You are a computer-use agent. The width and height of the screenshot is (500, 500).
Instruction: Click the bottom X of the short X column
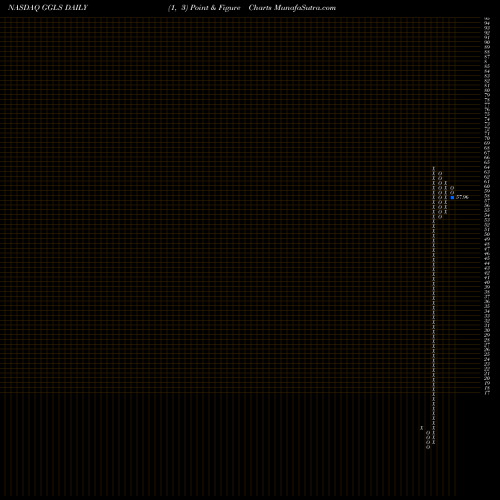[x=446, y=212]
